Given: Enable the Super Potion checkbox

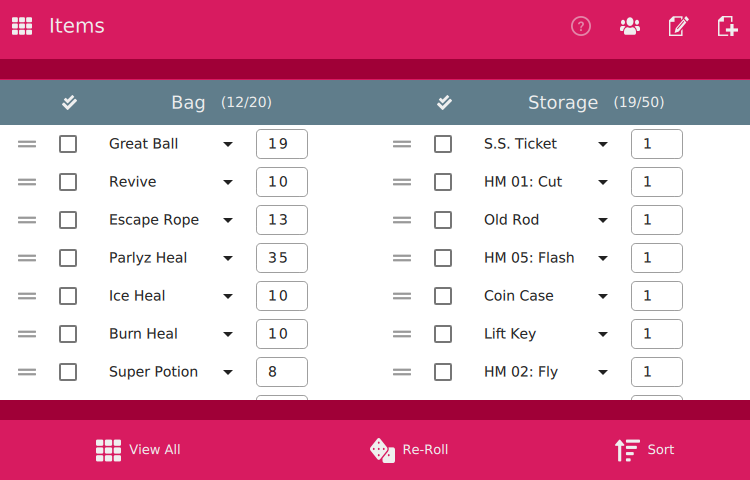Looking at the screenshot, I should point(68,372).
